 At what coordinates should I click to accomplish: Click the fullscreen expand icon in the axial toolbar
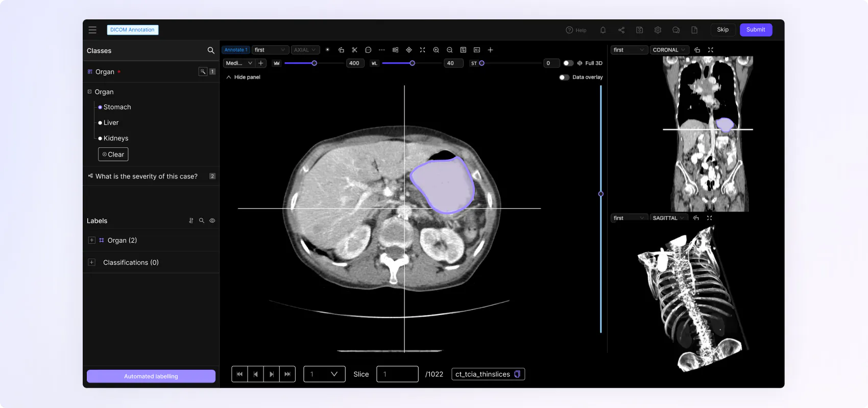(422, 50)
